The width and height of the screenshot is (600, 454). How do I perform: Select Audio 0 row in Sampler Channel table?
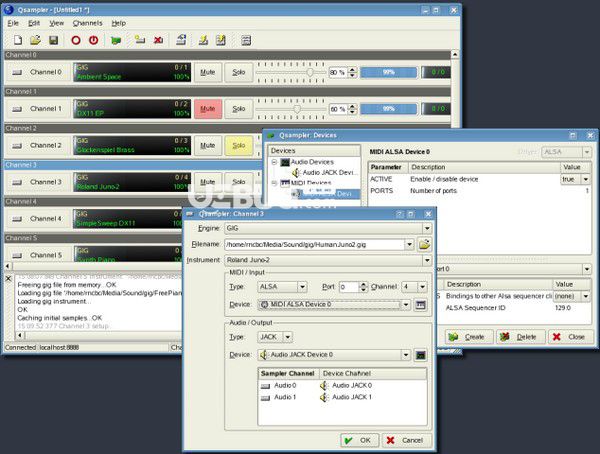[342, 385]
